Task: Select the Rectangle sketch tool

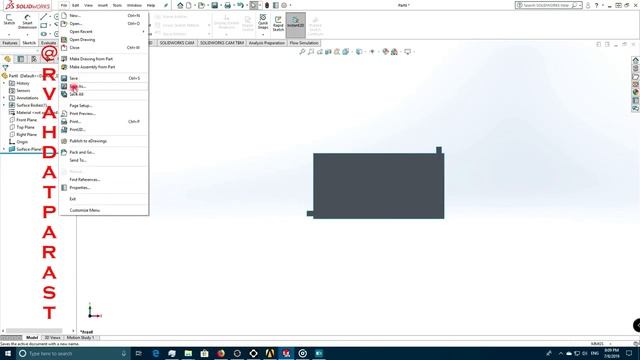Action: point(44,25)
